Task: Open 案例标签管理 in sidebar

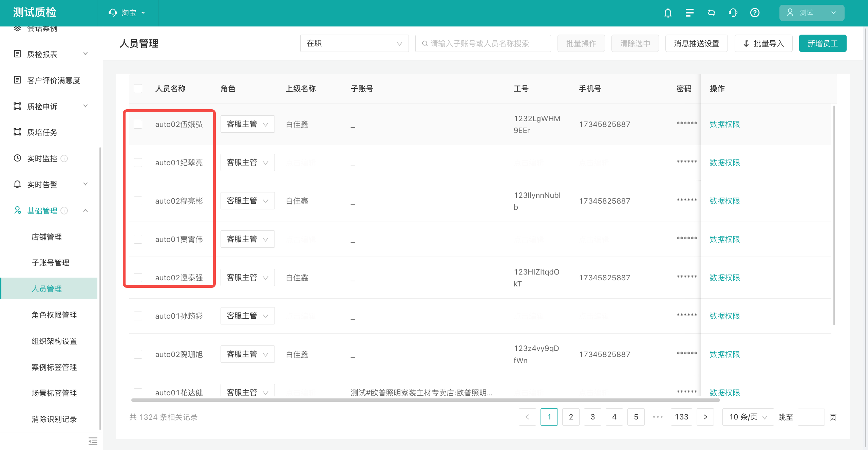Action: [54, 367]
